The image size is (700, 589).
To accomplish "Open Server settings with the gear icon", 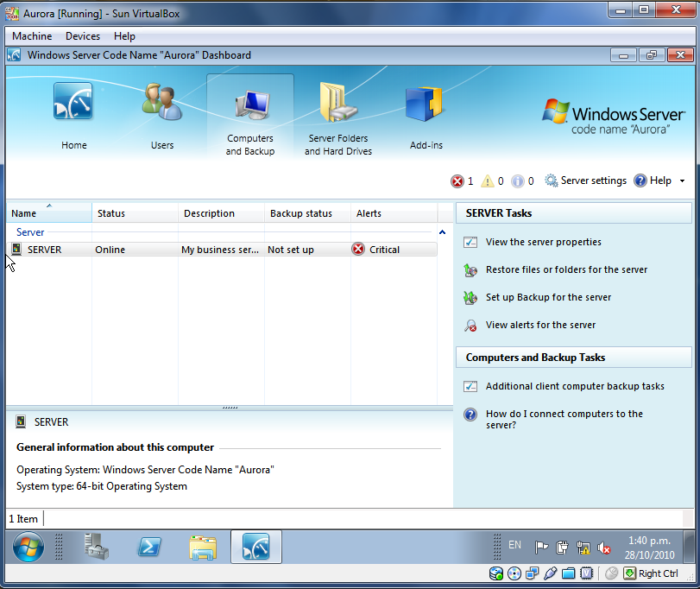I will pyautogui.click(x=552, y=181).
